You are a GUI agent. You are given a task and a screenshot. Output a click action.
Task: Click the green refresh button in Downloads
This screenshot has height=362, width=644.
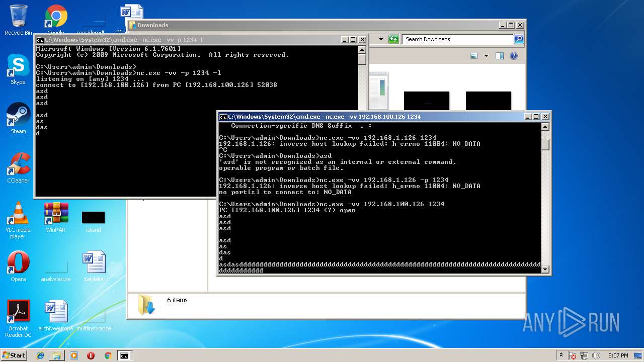[x=393, y=39]
